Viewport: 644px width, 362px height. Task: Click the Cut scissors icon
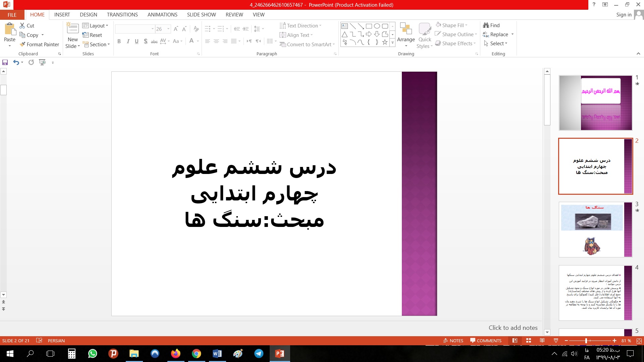tap(22, 25)
